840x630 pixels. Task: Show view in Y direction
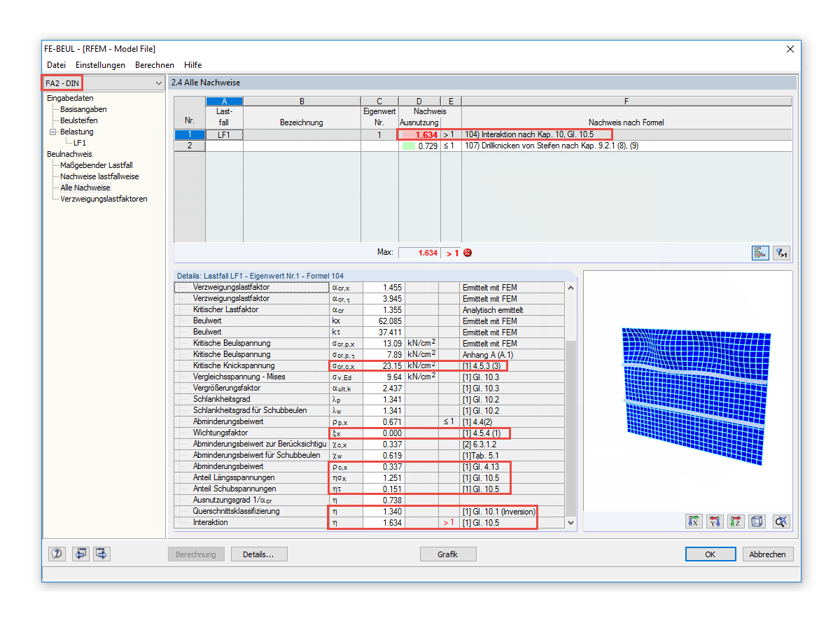(715, 521)
